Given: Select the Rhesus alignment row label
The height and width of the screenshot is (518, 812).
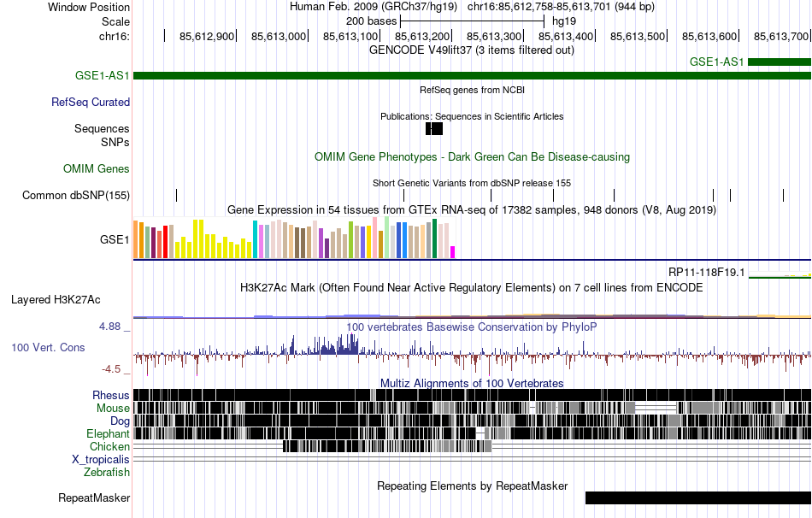Looking at the screenshot, I should click(111, 395).
